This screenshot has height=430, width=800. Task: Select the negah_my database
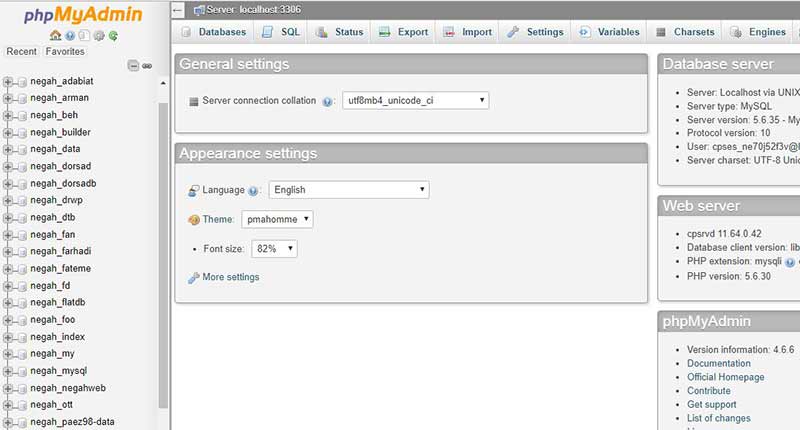click(52, 353)
